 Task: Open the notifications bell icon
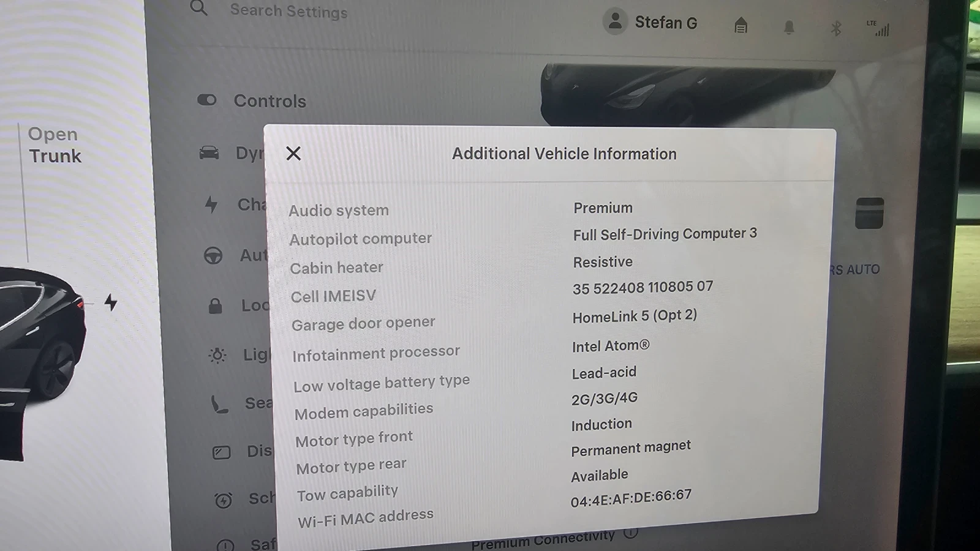790,26
